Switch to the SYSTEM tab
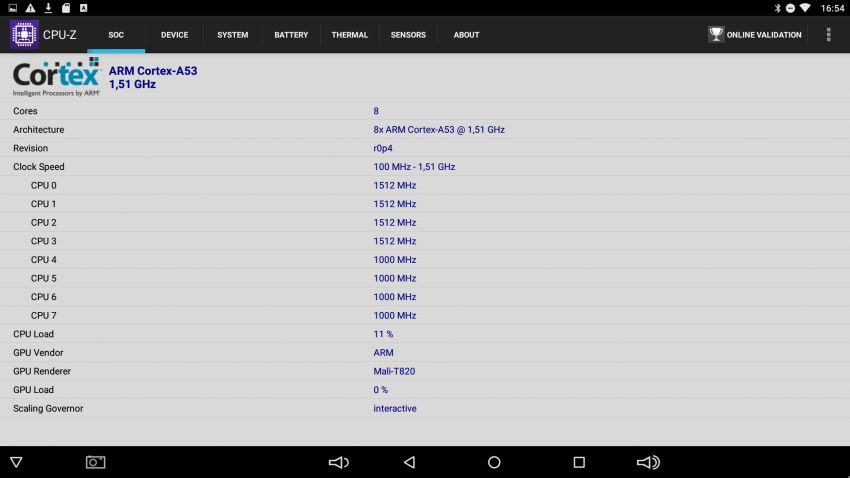 point(233,35)
